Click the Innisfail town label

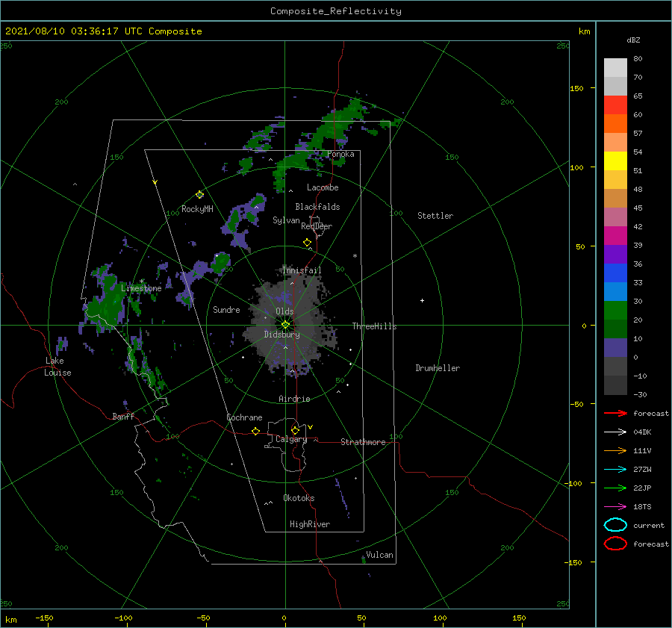302,270
